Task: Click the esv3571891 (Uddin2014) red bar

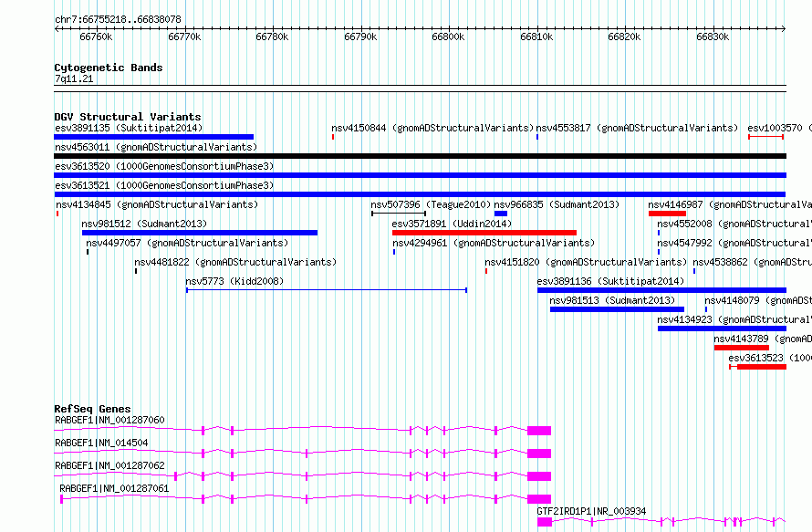Action: pos(484,233)
